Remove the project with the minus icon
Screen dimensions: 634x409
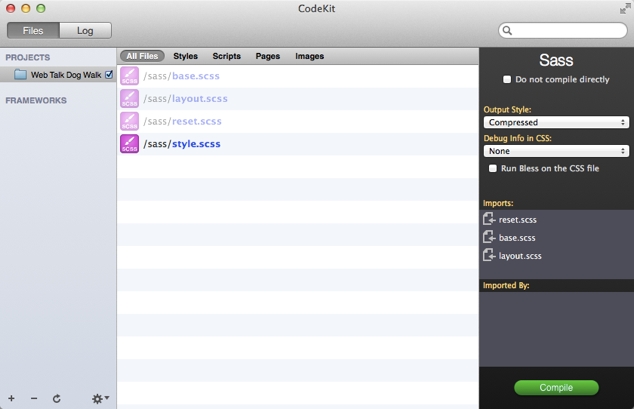[34, 398]
